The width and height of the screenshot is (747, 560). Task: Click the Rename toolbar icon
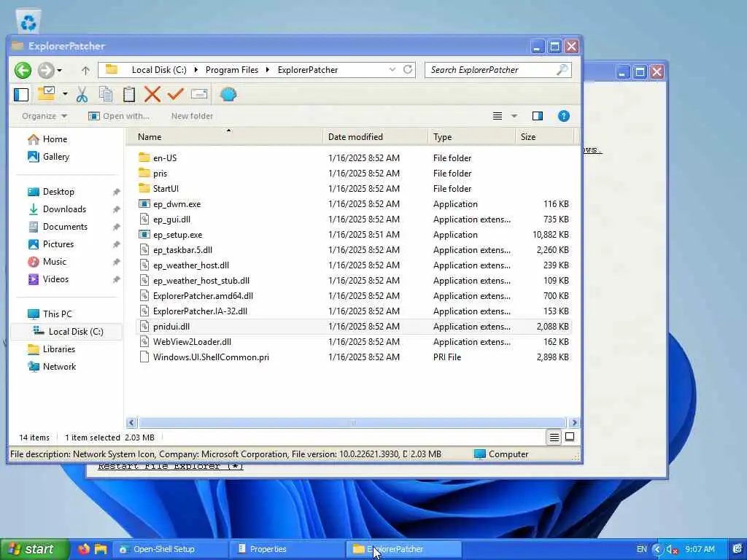pos(199,94)
